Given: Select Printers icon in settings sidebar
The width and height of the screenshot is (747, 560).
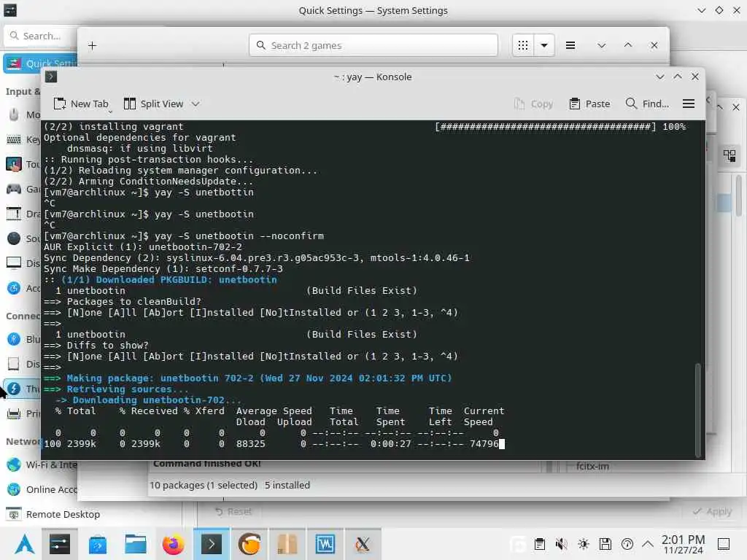Looking at the screenshot, I should click(14, 413).
